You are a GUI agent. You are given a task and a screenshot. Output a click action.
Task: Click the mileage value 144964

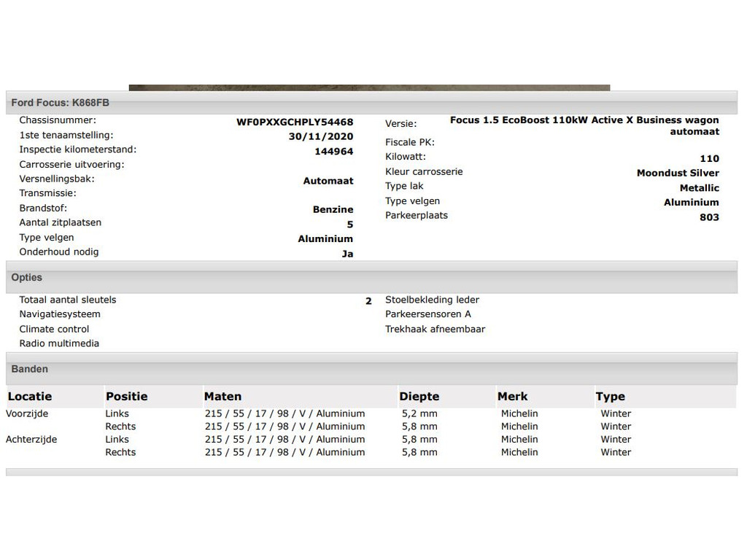pos(334,152)
